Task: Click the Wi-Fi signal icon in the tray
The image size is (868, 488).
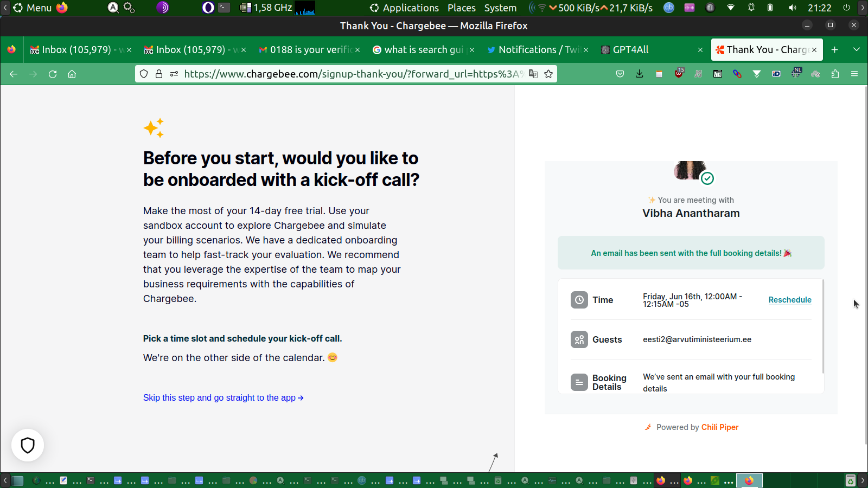Action: coord(731,8)
